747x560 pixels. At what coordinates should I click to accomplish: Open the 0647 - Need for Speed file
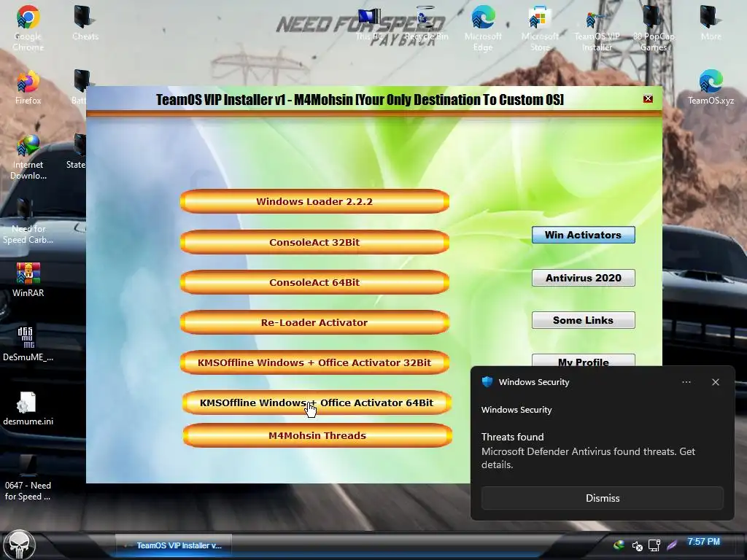point(28,478)
